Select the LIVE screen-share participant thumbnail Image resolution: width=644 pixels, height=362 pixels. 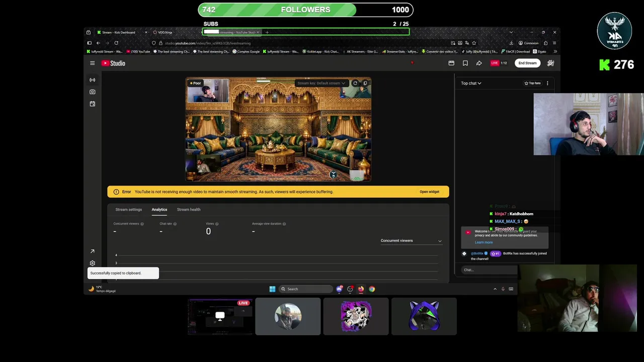[x=220, y=316]
